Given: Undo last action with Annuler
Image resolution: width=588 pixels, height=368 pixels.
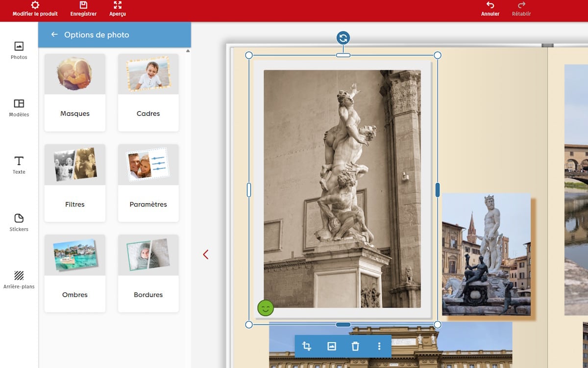Looking at the screenshot, I should tap(490, 9).
